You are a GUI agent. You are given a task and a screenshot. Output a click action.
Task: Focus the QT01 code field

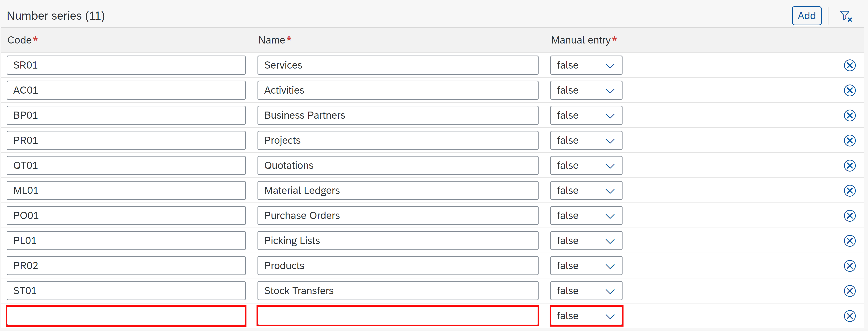(126, 165)
